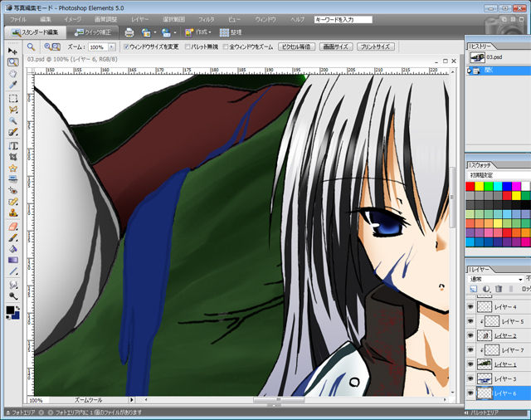Select the Spot Healing Brush tool
Viewport: 531px width, 420px height.
click(13, 202)
